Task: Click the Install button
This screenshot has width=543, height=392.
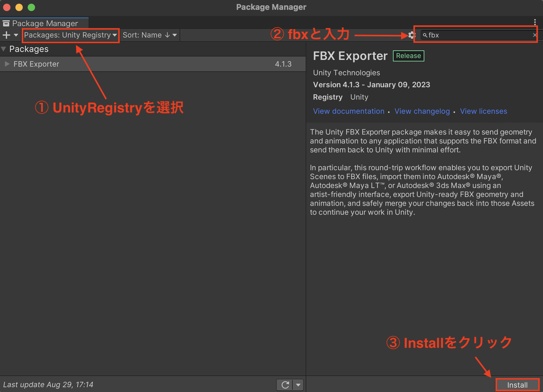Action: tap(517, 384)
